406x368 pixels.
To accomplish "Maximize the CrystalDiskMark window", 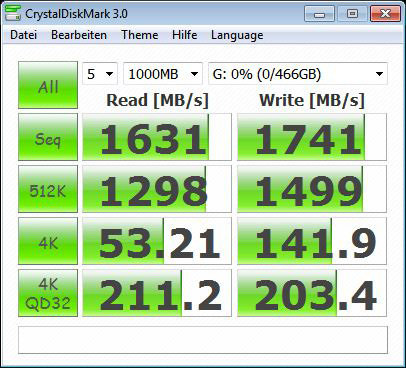I will (352, 14).
